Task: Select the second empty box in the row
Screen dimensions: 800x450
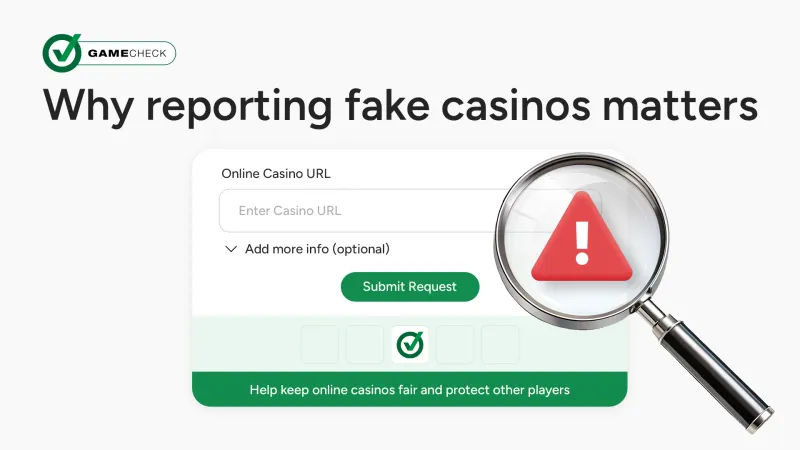Action: click(365, 344)
